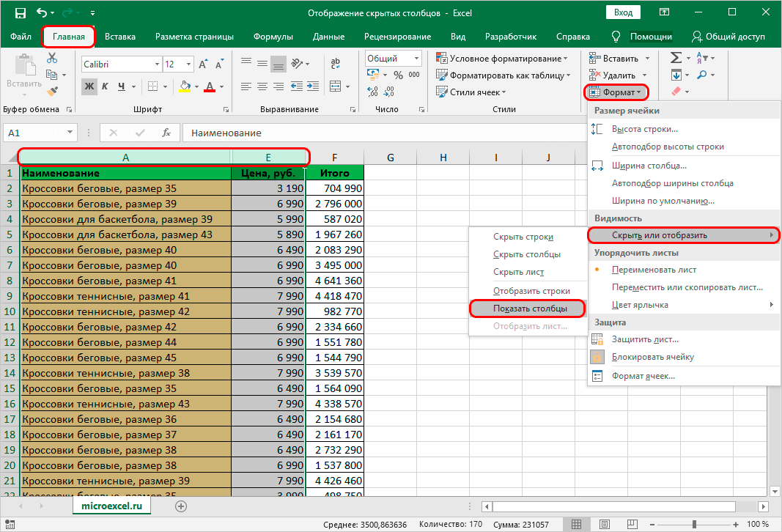Add a new sheet with plus button
This screenshot has width=782, height=532.
(x=181, y=506)
